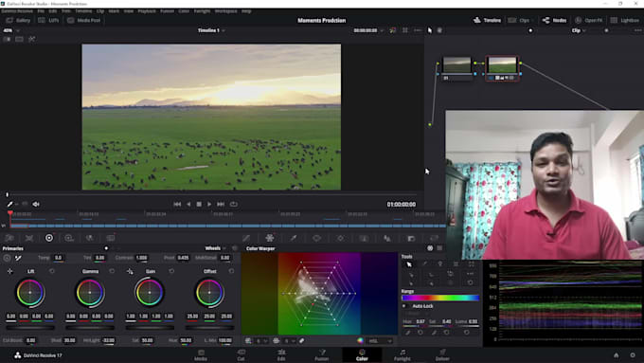Toggle viewer audio mute speaker
This screenshot has width=644, height=363.
[36, 204]
